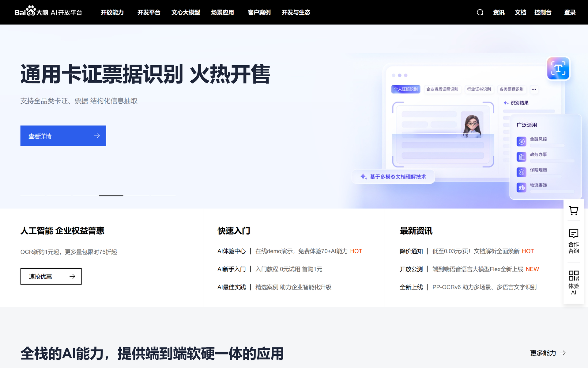588x368 pixels.
Task: Open 文档 documentation link
Action: click(520, 12)
